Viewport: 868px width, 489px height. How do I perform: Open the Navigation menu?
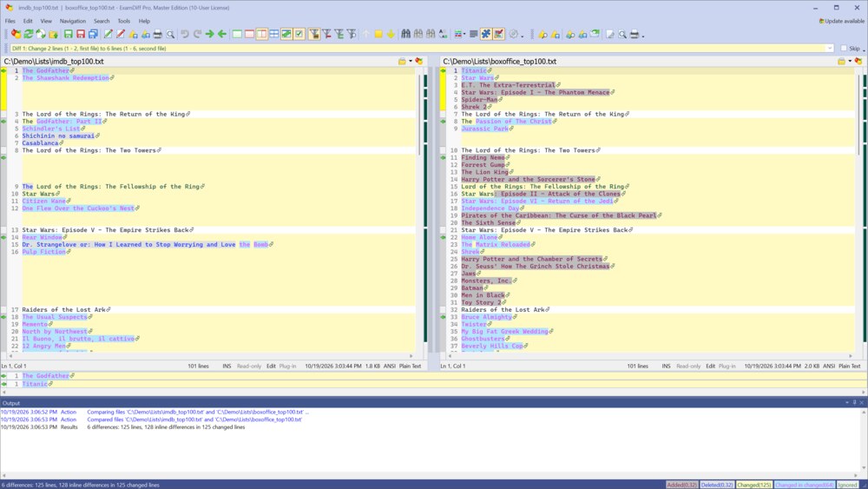(73, 21)
